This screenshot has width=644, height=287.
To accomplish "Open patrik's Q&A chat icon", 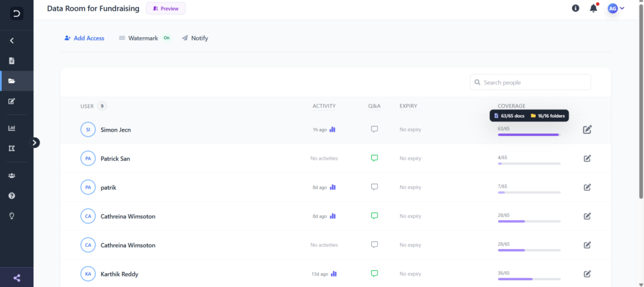I will click(x=374, y=187).
